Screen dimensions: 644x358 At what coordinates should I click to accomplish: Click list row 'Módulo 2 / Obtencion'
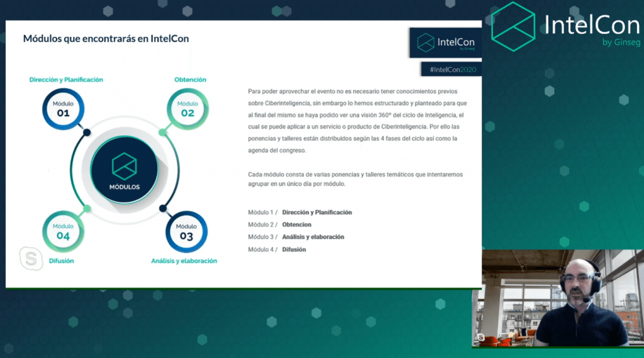(x=280, y=225)
